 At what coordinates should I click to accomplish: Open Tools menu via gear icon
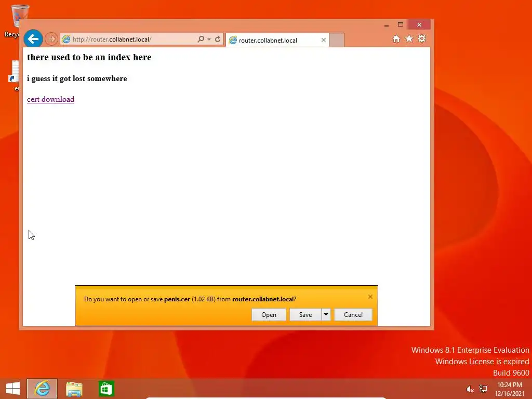(422, 38)
